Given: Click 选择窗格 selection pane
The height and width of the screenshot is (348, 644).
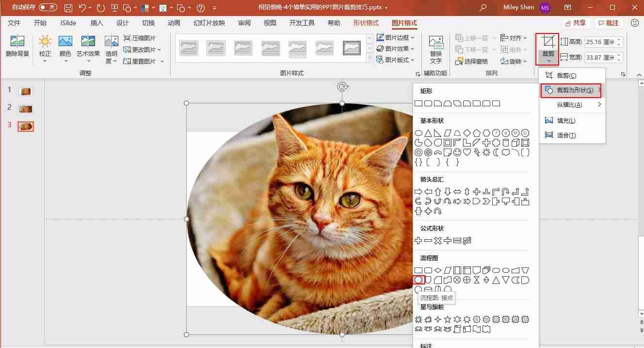Looking at the screenshot, I should pos(472,61).
